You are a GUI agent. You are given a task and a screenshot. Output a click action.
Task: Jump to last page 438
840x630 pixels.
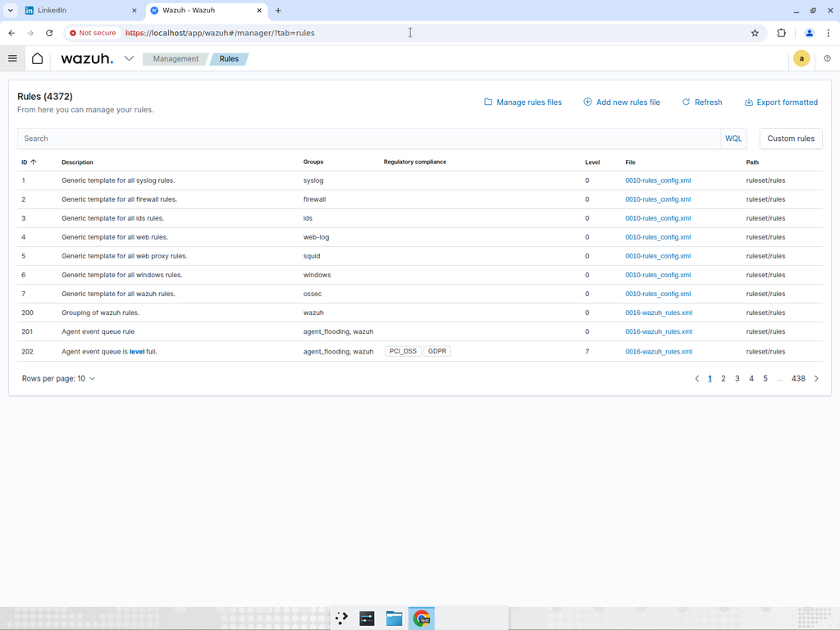coord(798,379)
